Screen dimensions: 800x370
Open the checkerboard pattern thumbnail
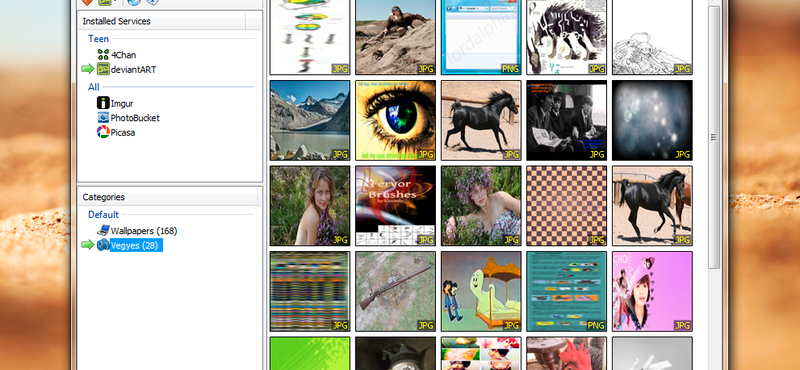pyautogui.click(x=567, y=206)
